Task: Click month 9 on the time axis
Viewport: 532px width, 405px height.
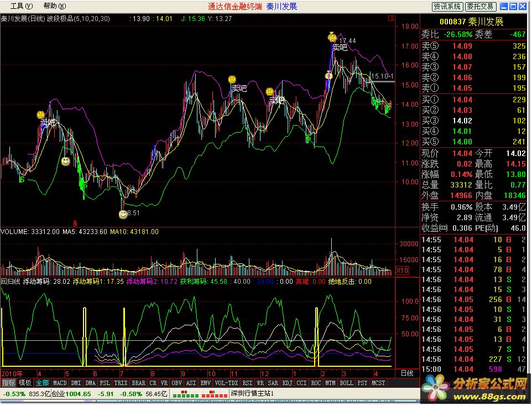Action: 183,374
